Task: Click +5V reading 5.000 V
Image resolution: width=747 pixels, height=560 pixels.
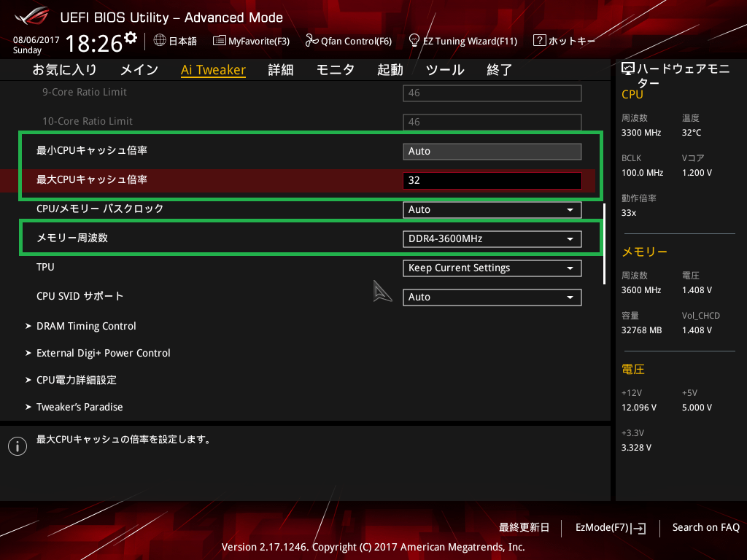Action: click(x=697, y=407)
